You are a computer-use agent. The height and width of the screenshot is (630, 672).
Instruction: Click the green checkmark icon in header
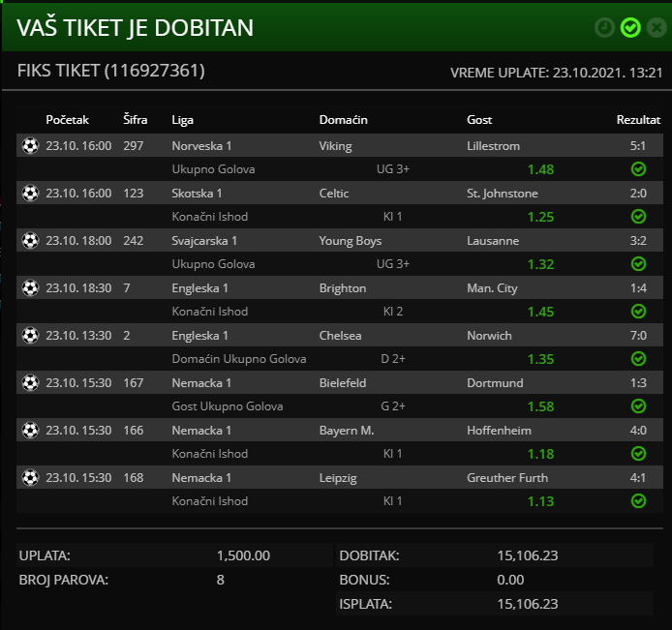coord(630,28)
